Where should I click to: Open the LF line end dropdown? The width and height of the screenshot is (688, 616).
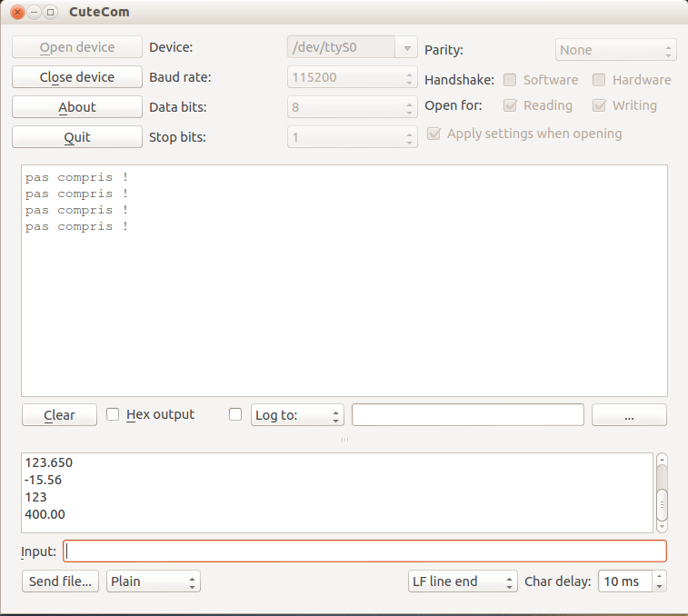pos(463,581)
